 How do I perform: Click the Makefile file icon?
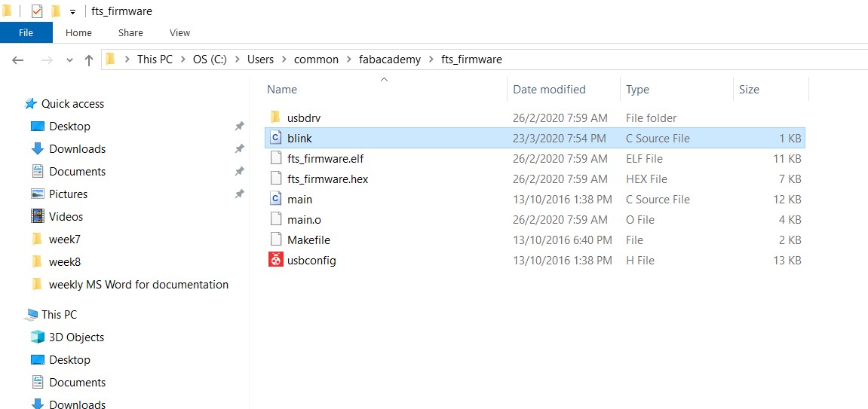(x=276, y=240)
